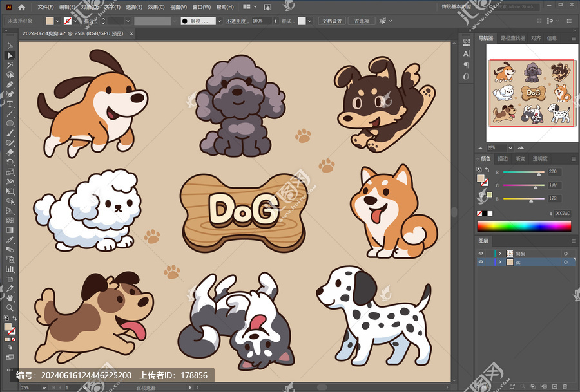Expand the 狗狗 layer contents
The image size is (580, 392).
(499, 254)
